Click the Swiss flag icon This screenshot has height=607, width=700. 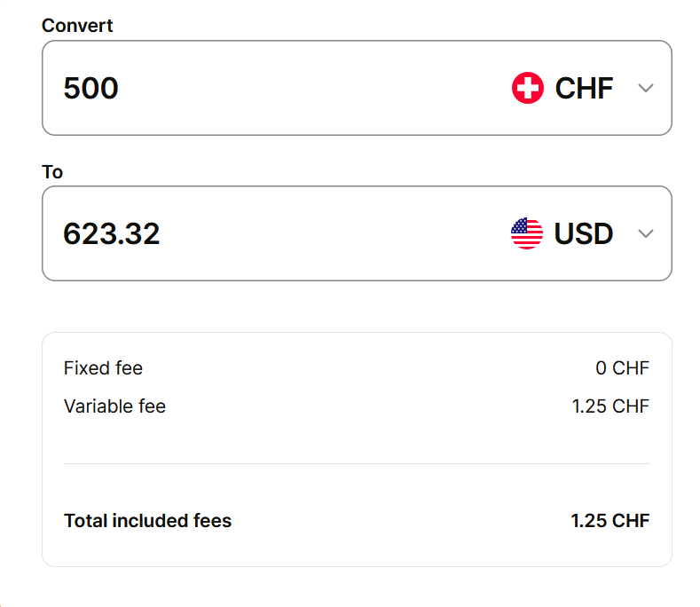(527, 88)
